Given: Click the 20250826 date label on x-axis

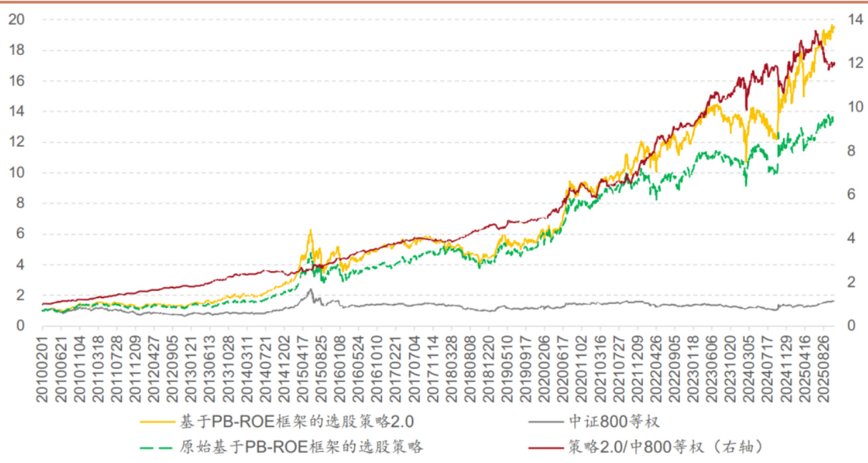Looking at the screenshot, I should point(828,368).
